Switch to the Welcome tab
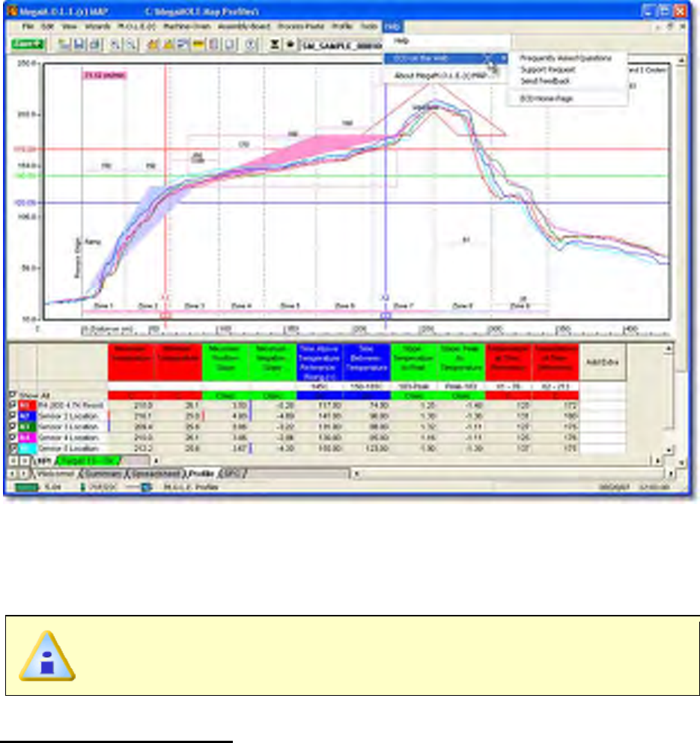 click(55, 473)
